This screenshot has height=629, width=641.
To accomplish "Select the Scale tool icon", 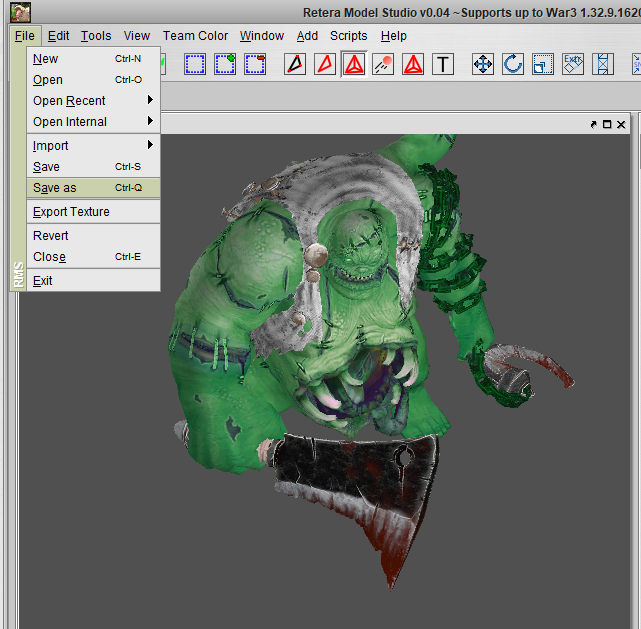I will point(543,65).
